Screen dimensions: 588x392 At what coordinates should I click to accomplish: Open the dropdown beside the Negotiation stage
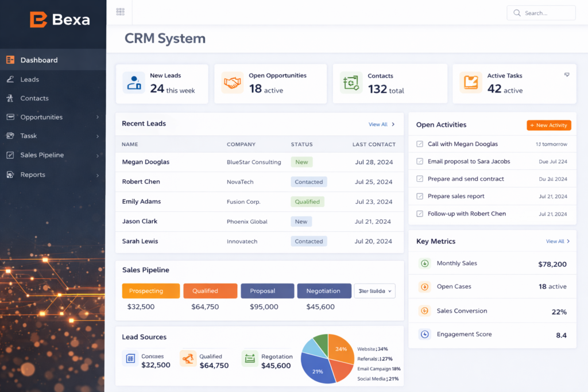374,291
